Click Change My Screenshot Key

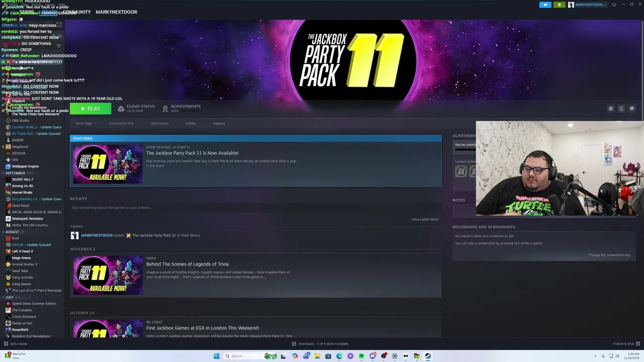[x=609, y=255]
